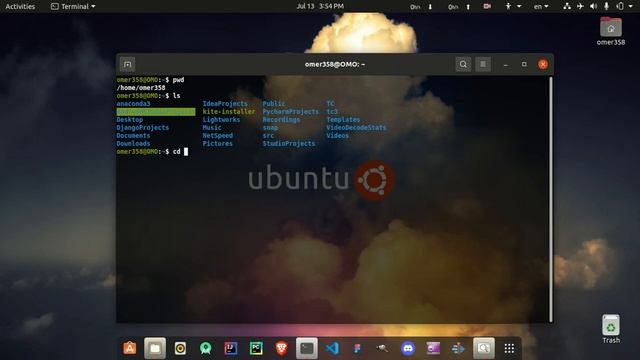Click the magnifier app icon in the dock
The width and height of the screenshot is (640, 360).
point(484,348)
